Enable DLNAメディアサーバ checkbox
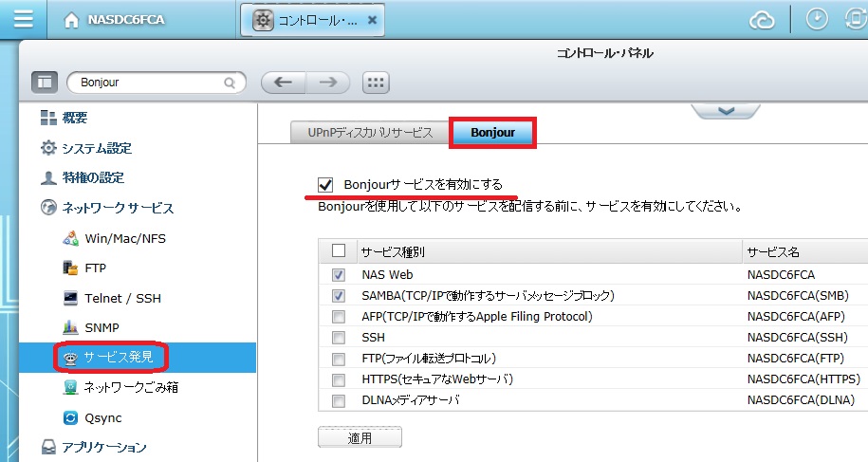868x462 pixels. (x=339, y=400)
